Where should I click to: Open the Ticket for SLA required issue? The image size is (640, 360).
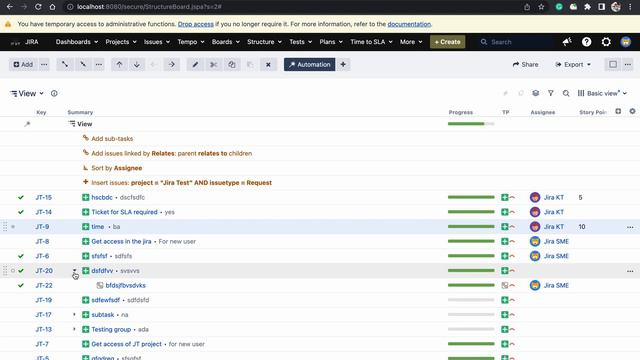(x=124, y=212)
